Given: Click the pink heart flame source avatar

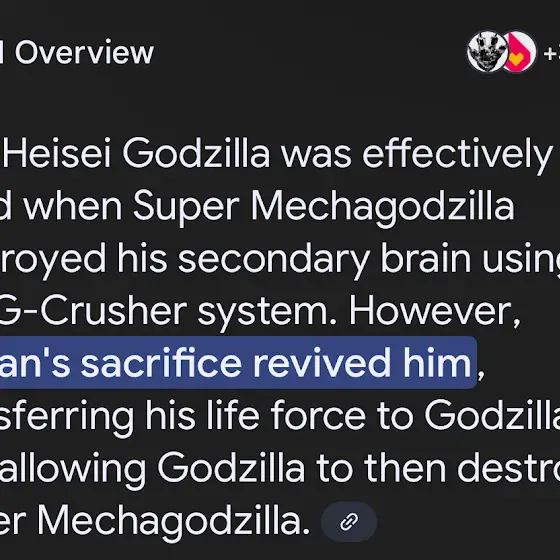Looking at the screenshot, I should click(520, 52).
